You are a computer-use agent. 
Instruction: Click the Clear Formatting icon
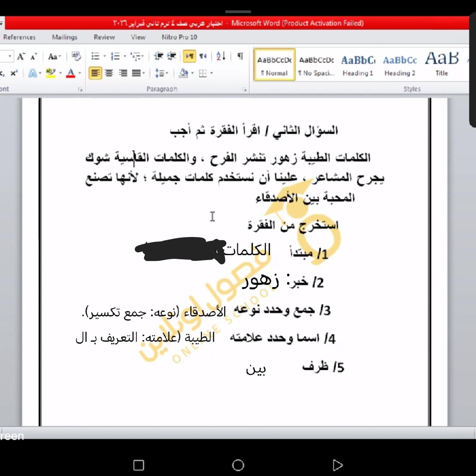(76, 56)
